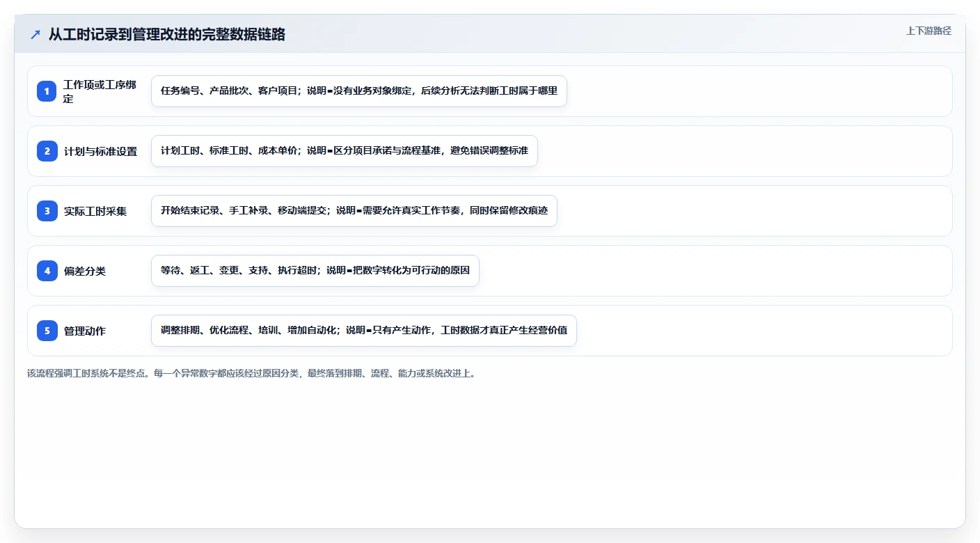
Task: Select the 工作项或工序绑定 step label
Action: coord(100,91)
